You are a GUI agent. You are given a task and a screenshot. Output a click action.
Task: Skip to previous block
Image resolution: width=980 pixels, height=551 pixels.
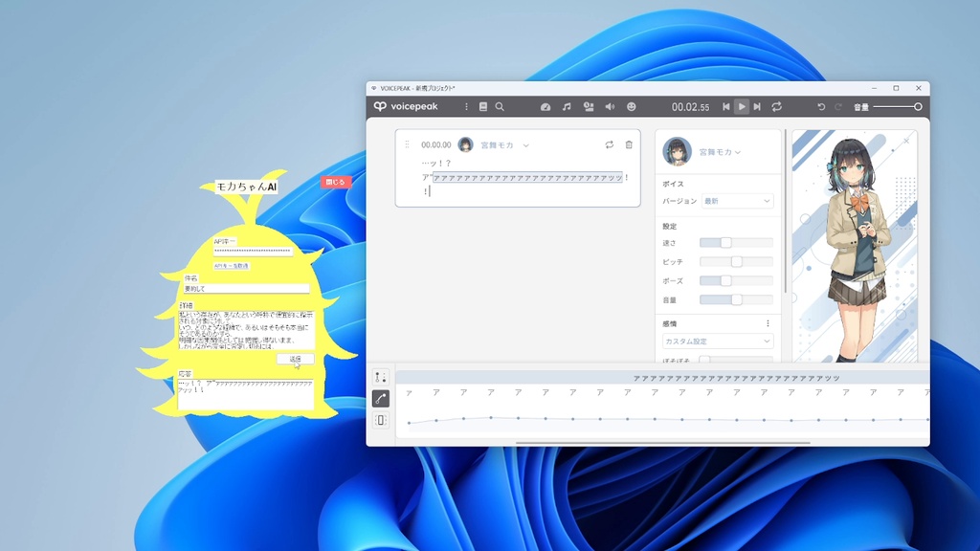[726, 107]
